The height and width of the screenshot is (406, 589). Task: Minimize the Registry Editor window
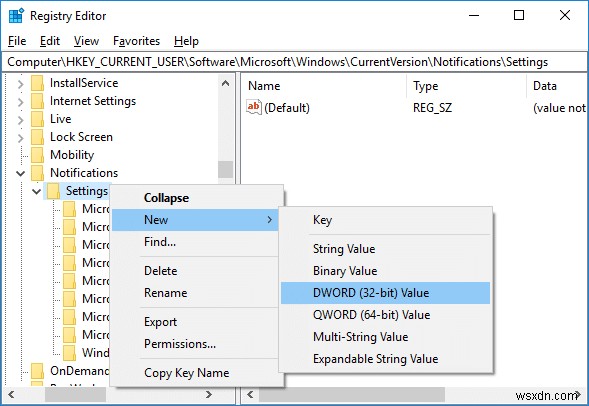click(474, 15)
